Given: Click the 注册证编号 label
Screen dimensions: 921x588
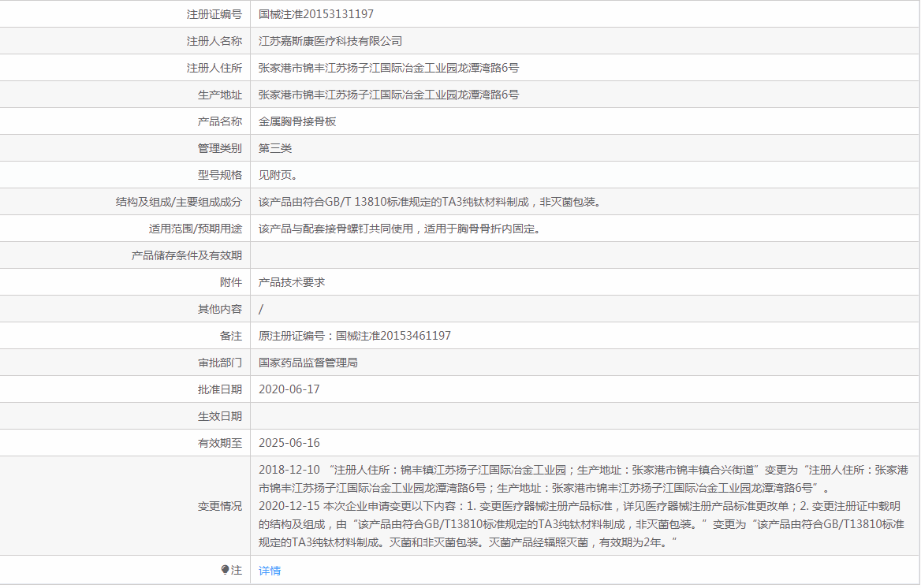Looking at the screenshot, I should pyautogui.click(x=214, y=14).
